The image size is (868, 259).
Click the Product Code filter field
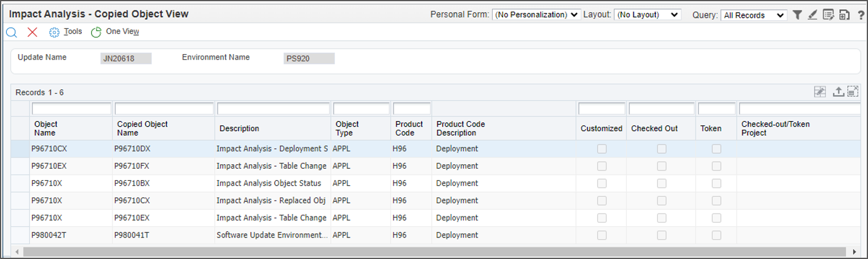pyautogui.click(x=412, y=109)
